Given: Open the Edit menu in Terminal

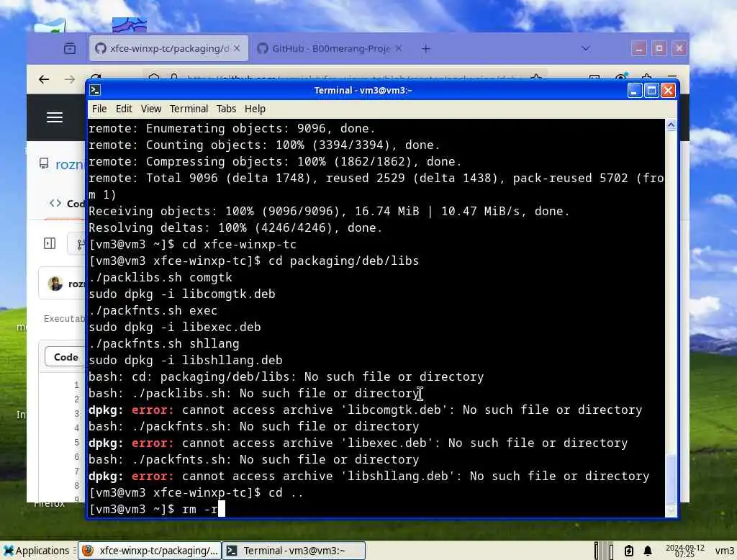Looking at the screenshot, I should [x=124, y=109].
